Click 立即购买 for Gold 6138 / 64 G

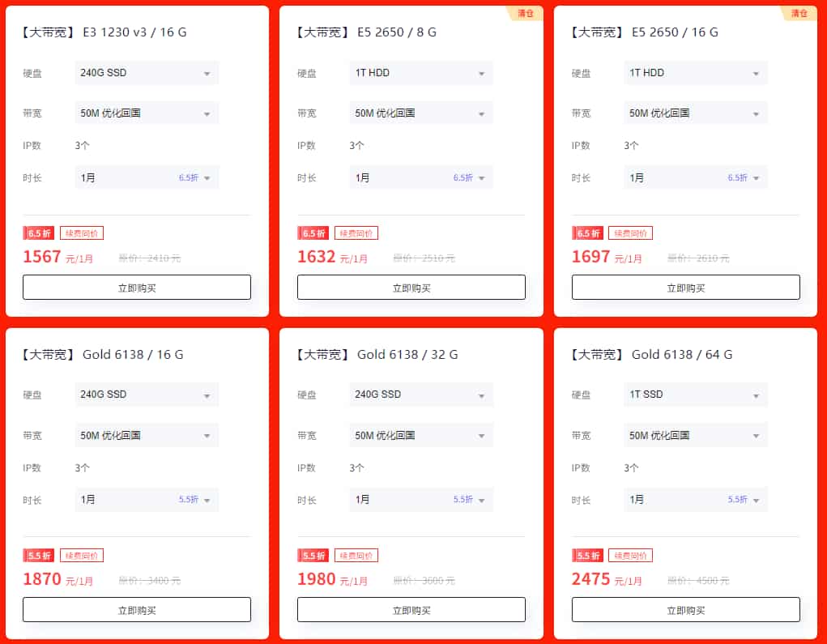[685, 610]
